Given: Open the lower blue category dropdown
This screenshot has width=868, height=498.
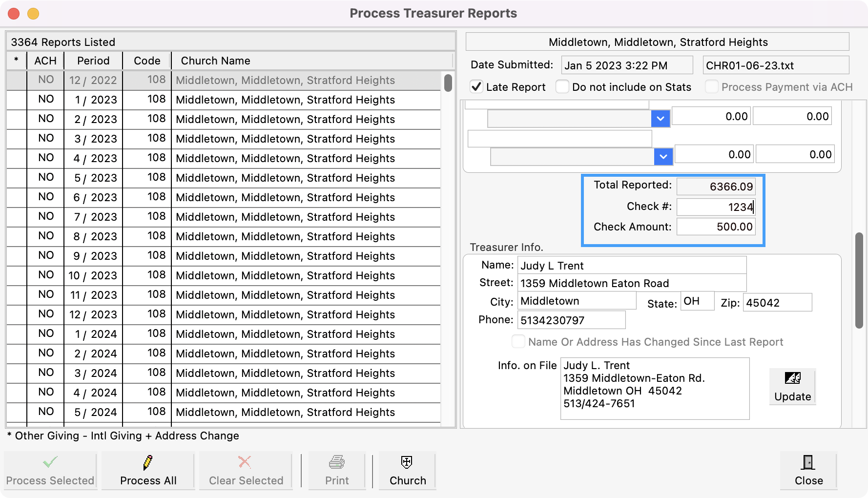Looking at the screenshot, I should pos(663,156).
